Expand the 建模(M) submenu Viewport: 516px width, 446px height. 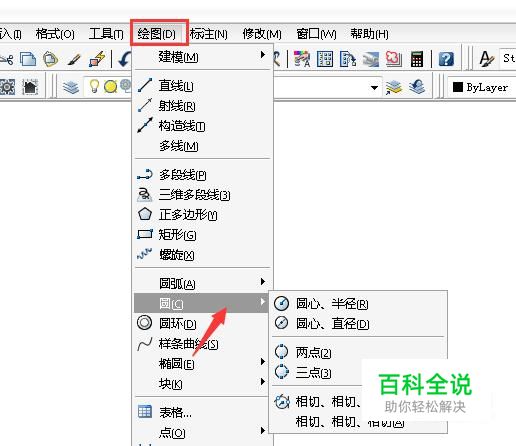tap(202, 57)
